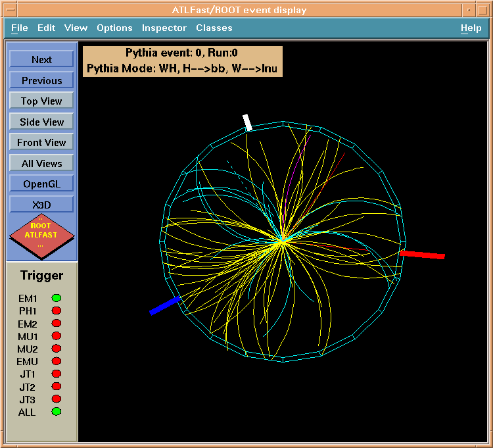Click the red PH1 trigger light
Viewport: 493px width, 448px height.
57,311
